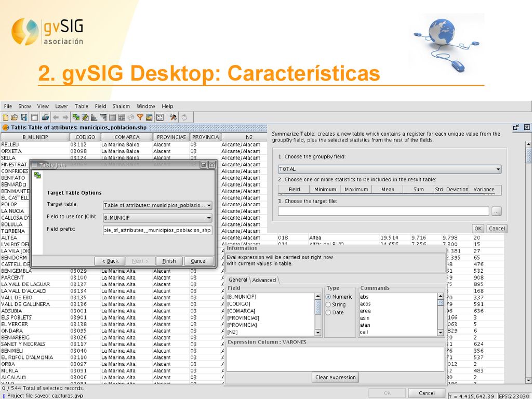Click the Redo right arrow icon
Viewport: 532px width, 399px height.
point(65,117)
